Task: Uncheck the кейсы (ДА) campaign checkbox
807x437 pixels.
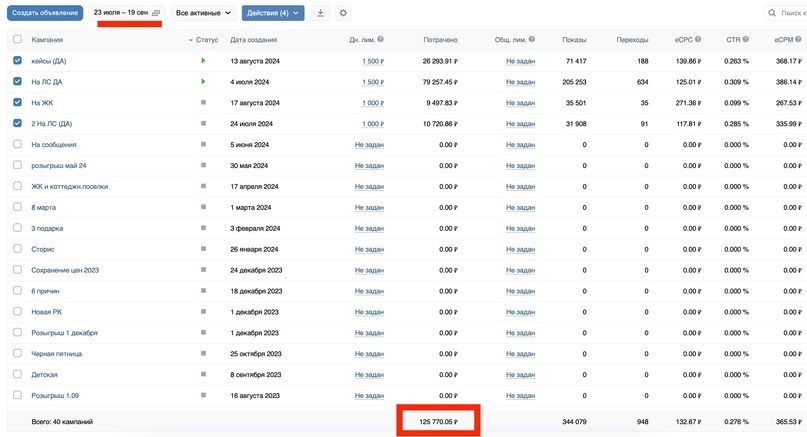Action: (17, 60)
